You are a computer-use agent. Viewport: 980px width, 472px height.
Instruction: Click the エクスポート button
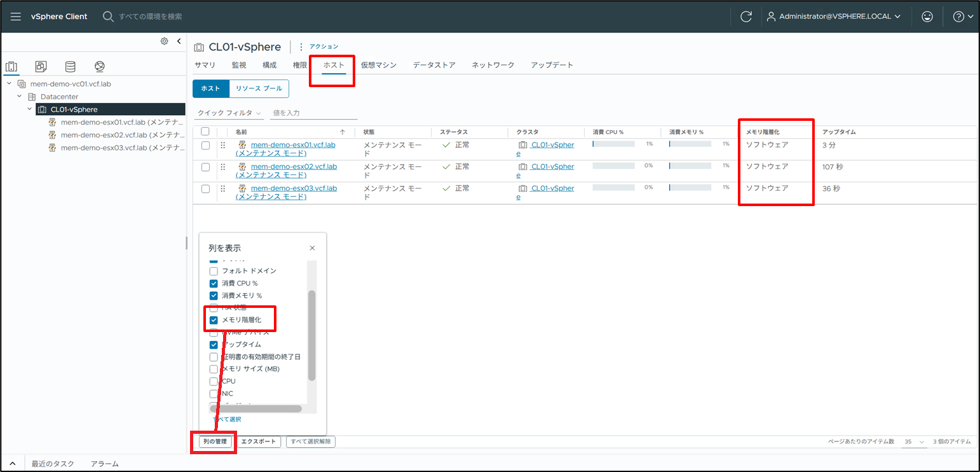pyautogui.click(x=259, y=441)
